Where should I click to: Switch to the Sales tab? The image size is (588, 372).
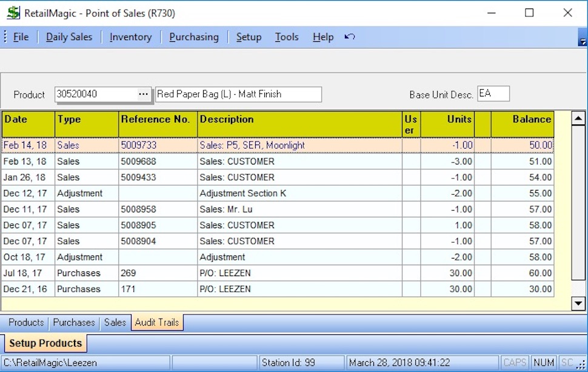pos(115,322)
